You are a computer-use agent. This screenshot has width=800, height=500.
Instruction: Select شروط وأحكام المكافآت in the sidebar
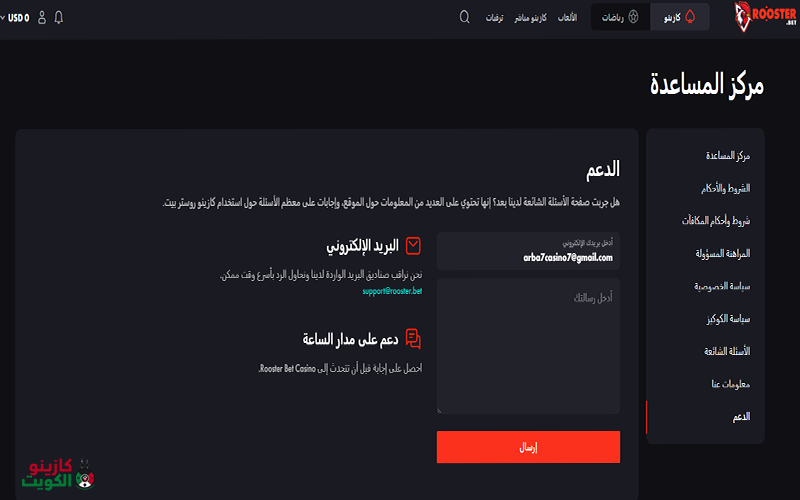[x=716, y=220]
